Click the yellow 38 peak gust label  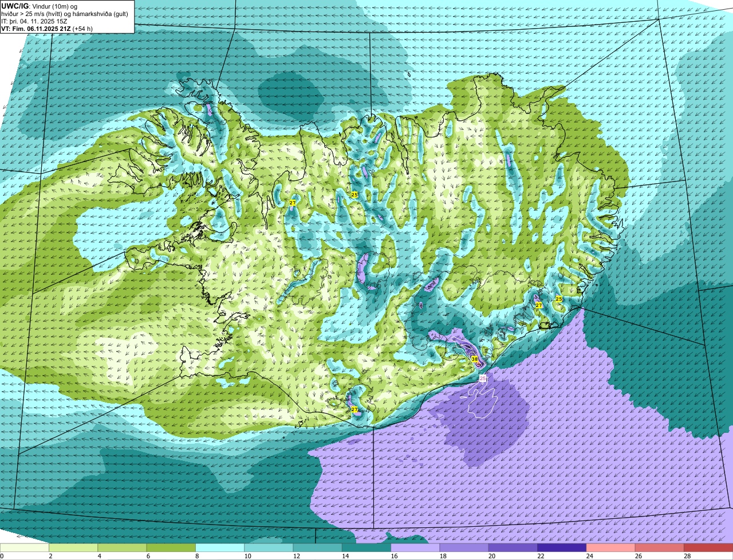[474, 359]
